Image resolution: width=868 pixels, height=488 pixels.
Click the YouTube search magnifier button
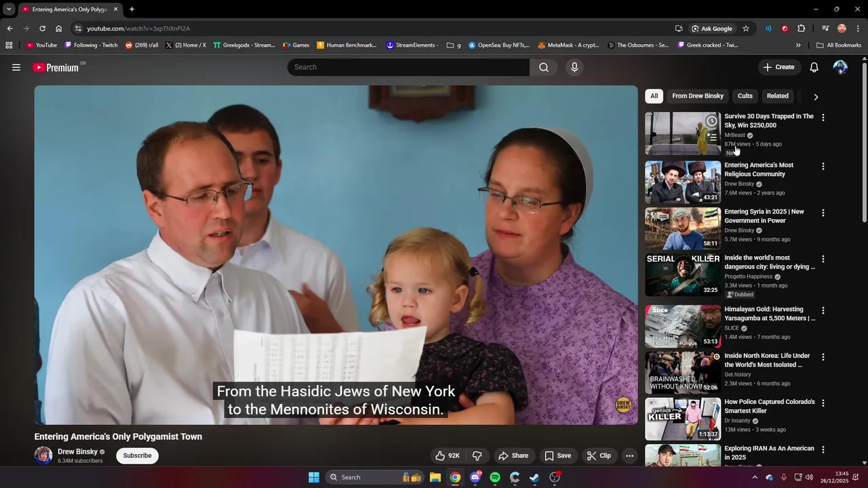[544, 67]
